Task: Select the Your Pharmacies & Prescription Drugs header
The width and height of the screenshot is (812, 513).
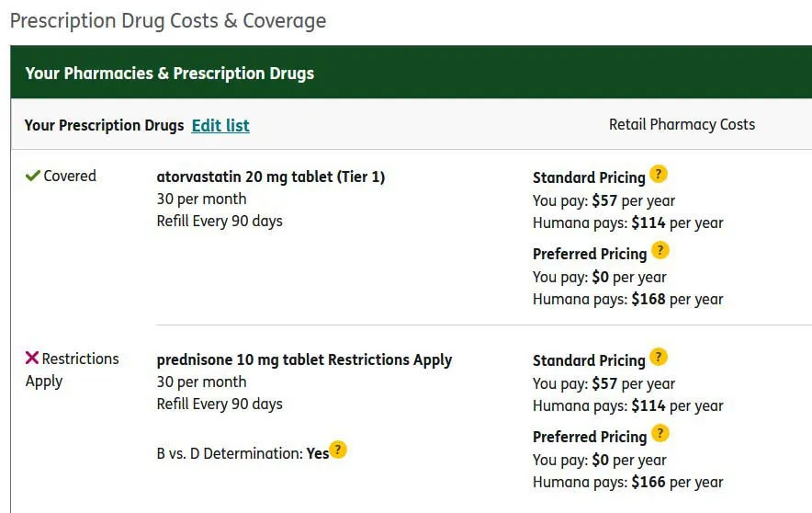Action: point(170,73)
